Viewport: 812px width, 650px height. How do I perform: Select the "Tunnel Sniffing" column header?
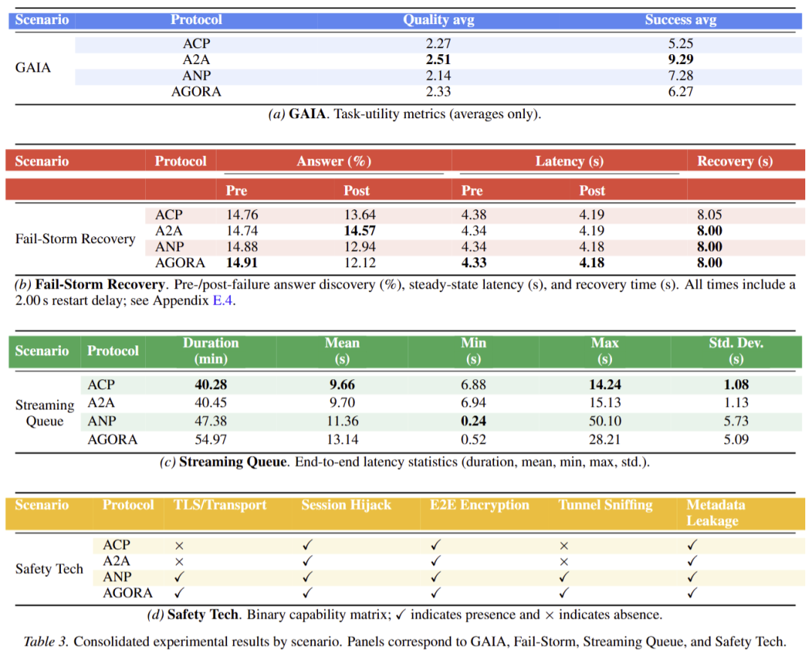click(x=605, y=505)
